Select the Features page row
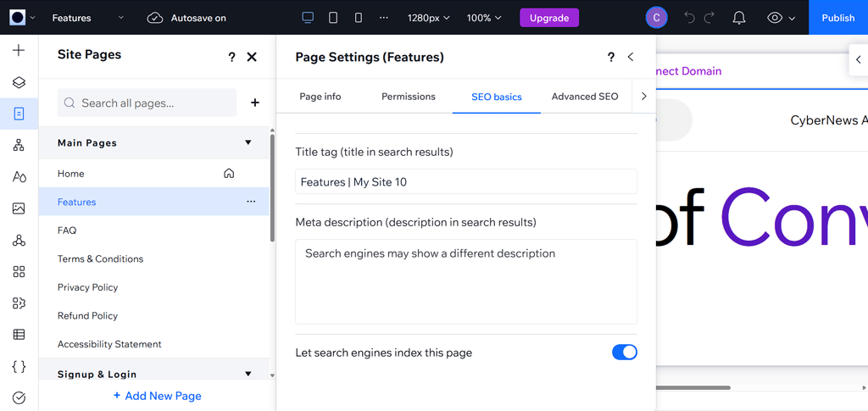The height and width of the screenshot is (411, 868). (154, 202)
